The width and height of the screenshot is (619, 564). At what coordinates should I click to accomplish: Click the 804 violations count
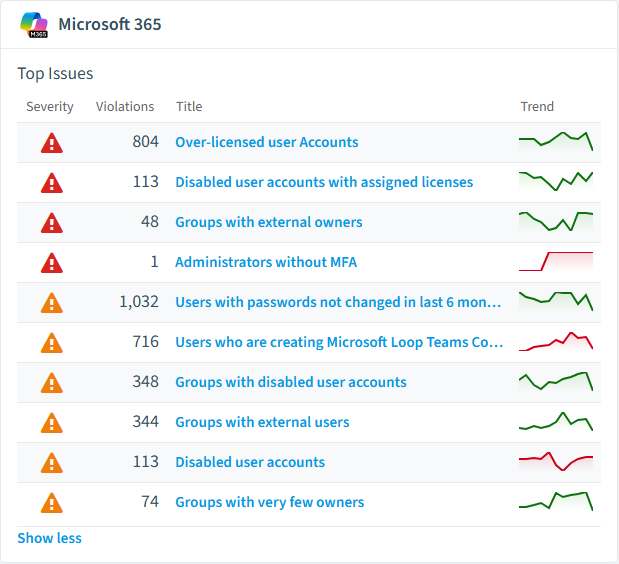(146, 142)
